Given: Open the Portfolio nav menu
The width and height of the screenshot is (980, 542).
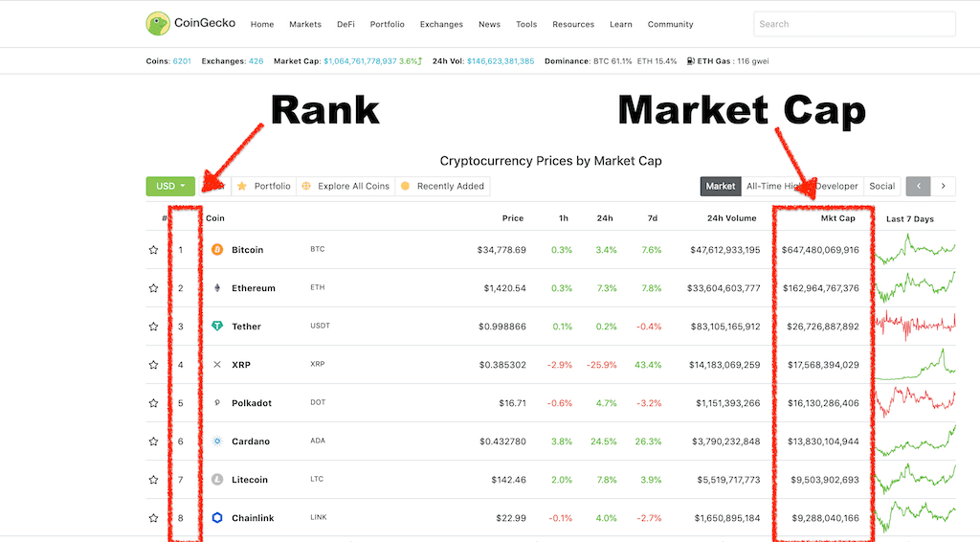Looking at the screenshot, I should (387, 24).
